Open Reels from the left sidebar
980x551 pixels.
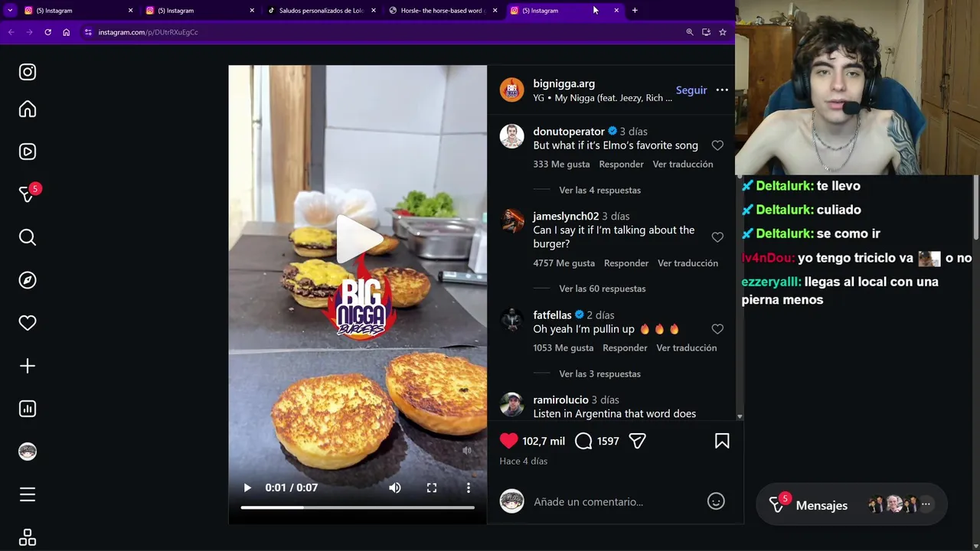(28, 152)
